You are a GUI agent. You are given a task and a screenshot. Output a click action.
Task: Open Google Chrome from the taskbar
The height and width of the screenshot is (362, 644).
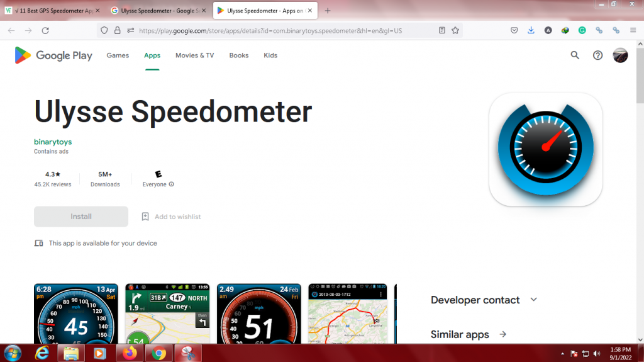[158, 353]
